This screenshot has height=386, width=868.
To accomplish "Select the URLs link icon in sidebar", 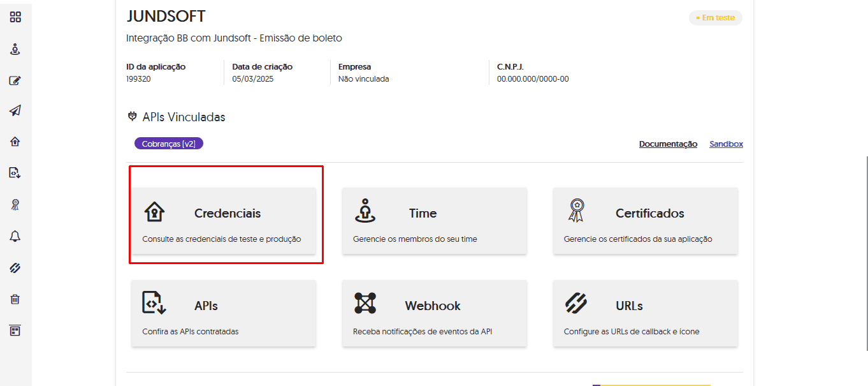I will [15, 267].
